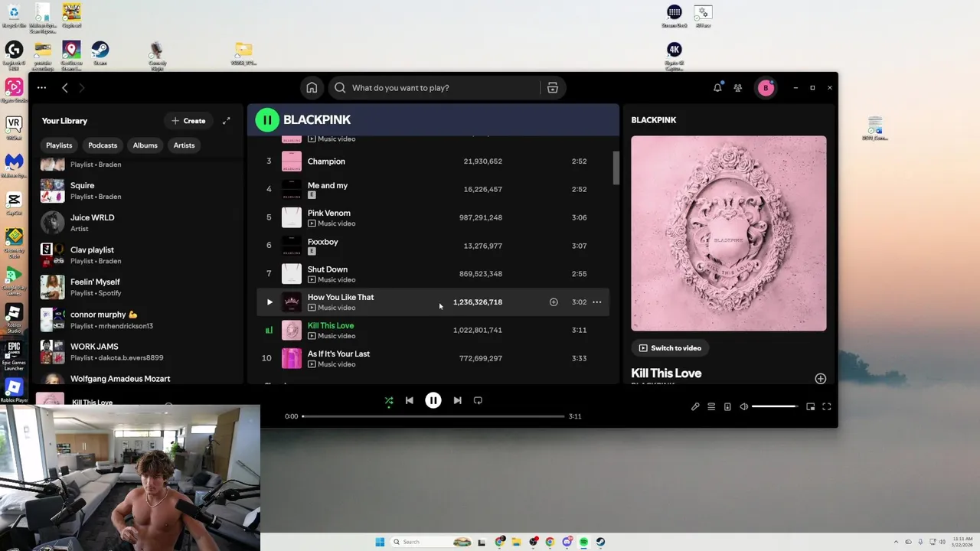Image resolution: width=980 pixels, height=551 pixels.
Task: Pause playback in the bottom player
Action: tap(433, 400)
